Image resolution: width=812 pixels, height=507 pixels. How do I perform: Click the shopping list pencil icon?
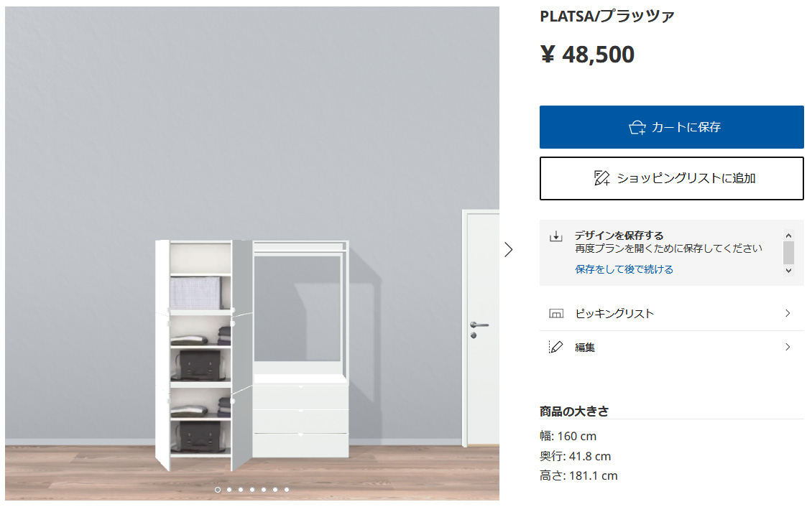pos(601,178)
